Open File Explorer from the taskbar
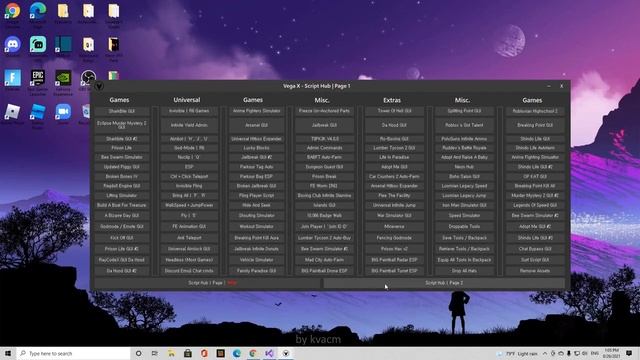The image size is (640, 360). 171,353
